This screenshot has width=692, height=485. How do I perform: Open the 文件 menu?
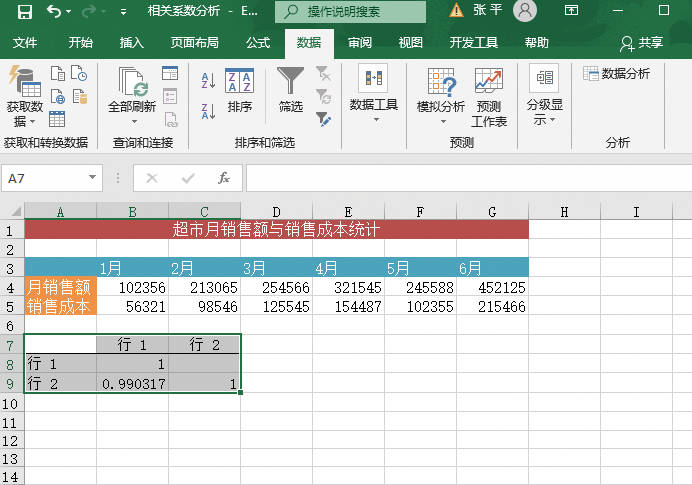25,43
